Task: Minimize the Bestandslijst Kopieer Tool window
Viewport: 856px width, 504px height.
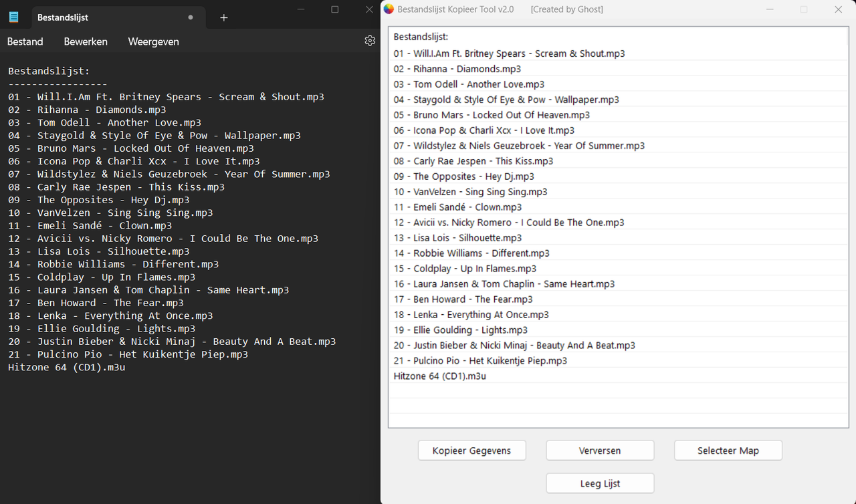Action: [770, 9]
